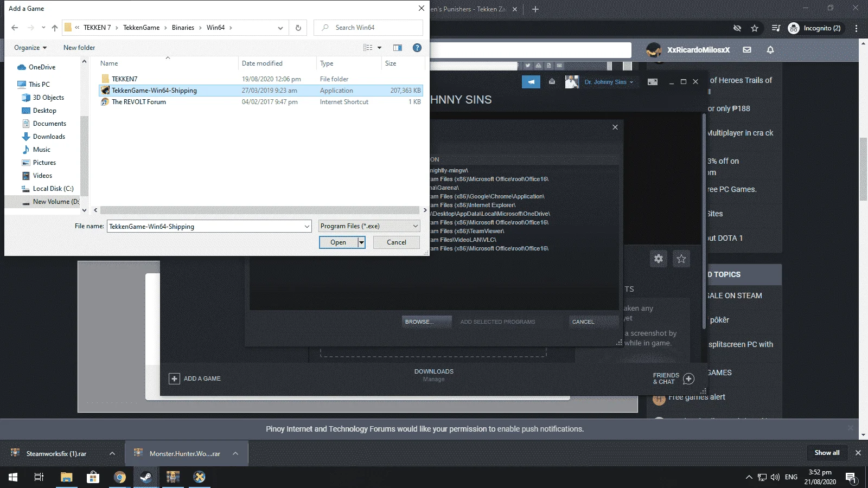868x488 pixels.
Task: Click the Search Win64 field
Action: click(368, 28)
